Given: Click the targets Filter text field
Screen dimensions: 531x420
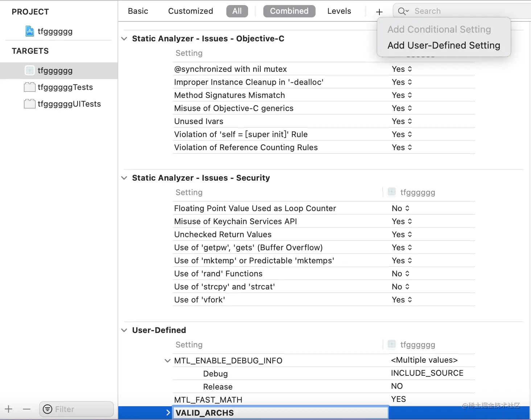Looking at the screenshot, I should pyautogui.click(x=77, y=409).
